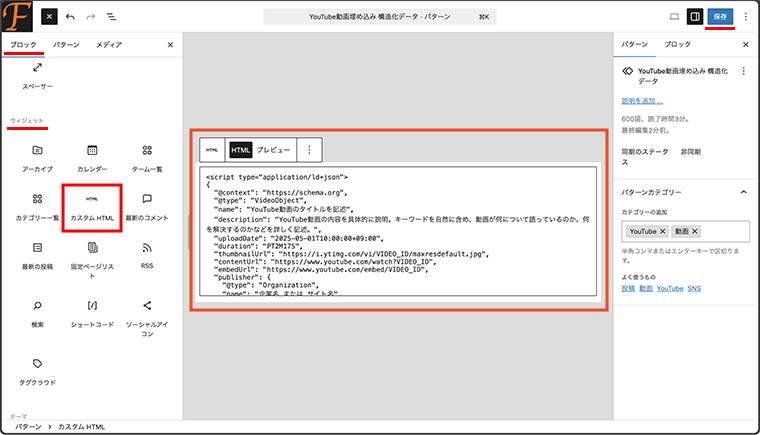Insert the カスタム HTML block
Screen dimensions: 760x435
tap(92, 208)
